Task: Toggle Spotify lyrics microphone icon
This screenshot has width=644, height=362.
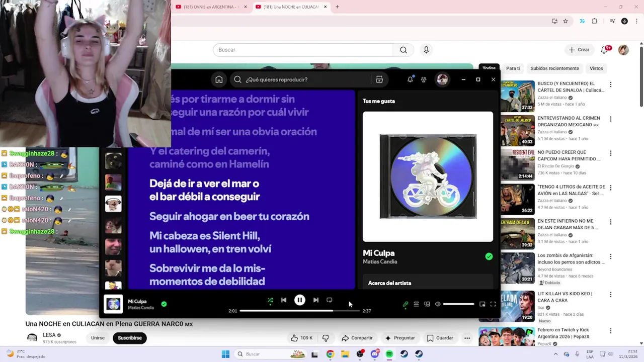Action: 406,304
